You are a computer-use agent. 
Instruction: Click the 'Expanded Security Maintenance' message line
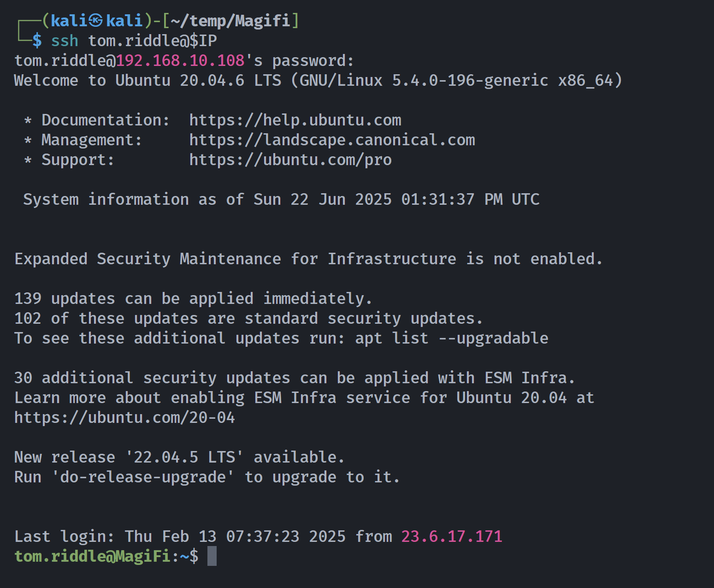[x=308, y=259]
